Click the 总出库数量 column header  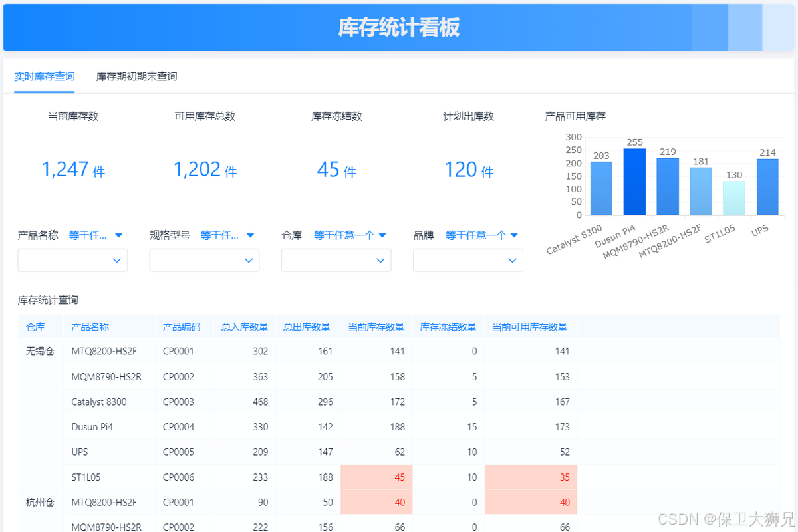click(x=307, y=327)
